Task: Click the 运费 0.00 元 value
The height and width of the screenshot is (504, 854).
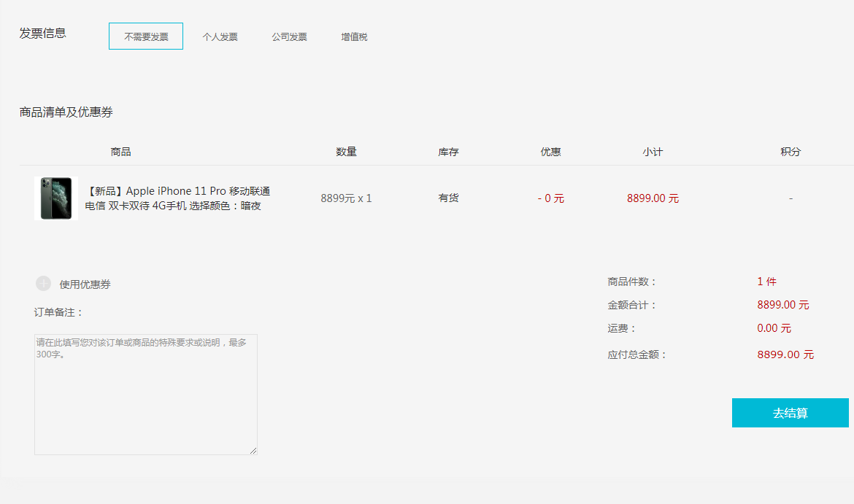Action: pyautogui.click(x=774, y=328)
